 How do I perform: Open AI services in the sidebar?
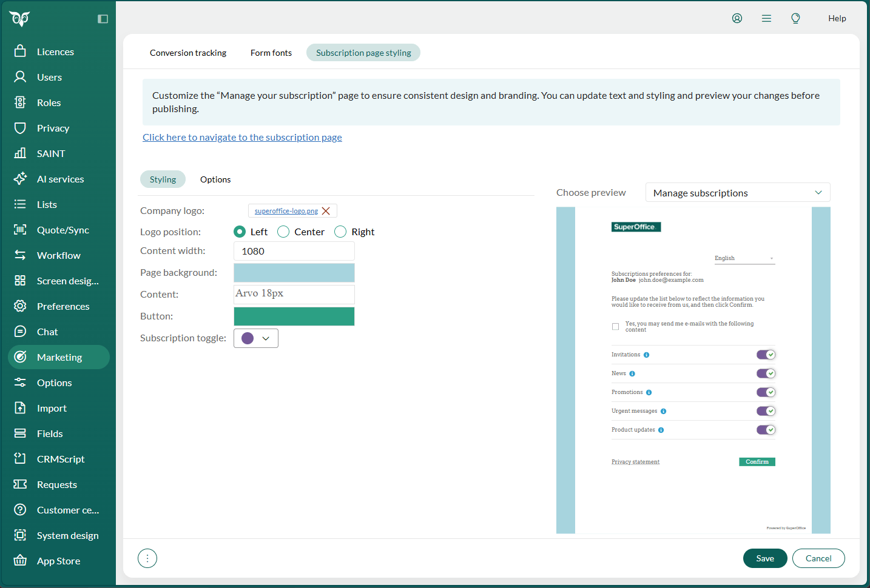(x=59, y=179)
